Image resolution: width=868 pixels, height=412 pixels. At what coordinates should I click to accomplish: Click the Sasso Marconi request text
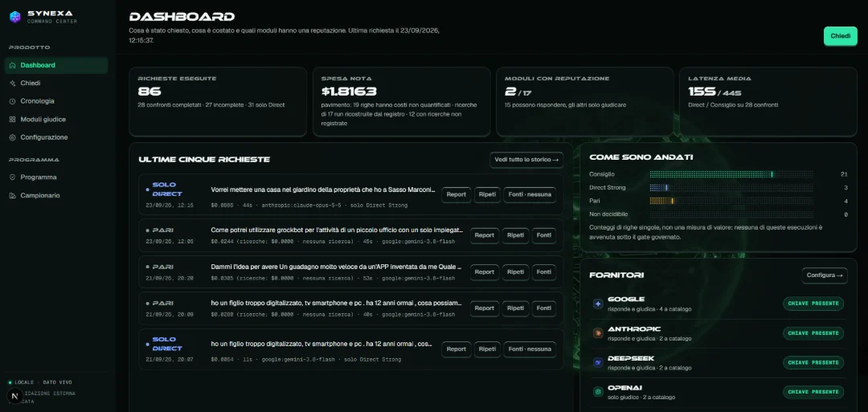pos(323,190)
